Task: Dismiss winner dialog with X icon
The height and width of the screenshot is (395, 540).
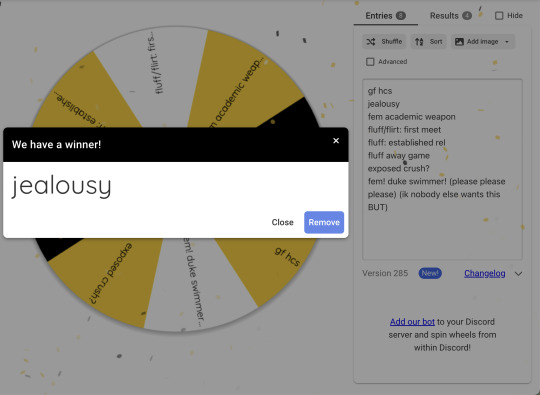Action: click(x=336, y=141)
